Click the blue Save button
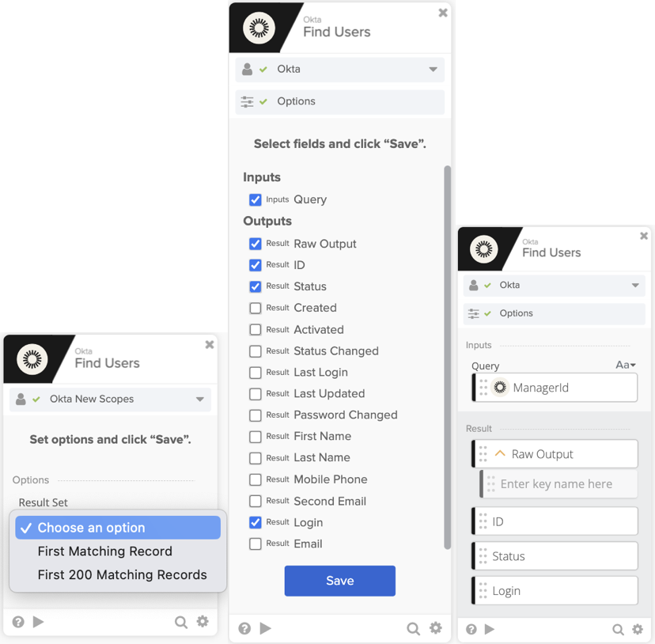The width and height of the screenshot is (655, 644). click(339, 581)
